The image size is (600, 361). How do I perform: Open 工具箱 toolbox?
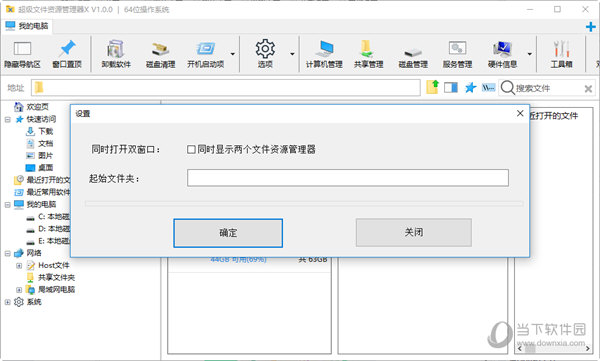pyautogui.click(x=561, y=55)
